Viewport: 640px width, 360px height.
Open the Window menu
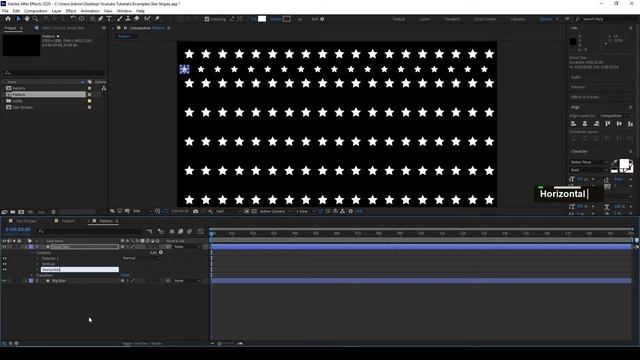tap(124, 11)
